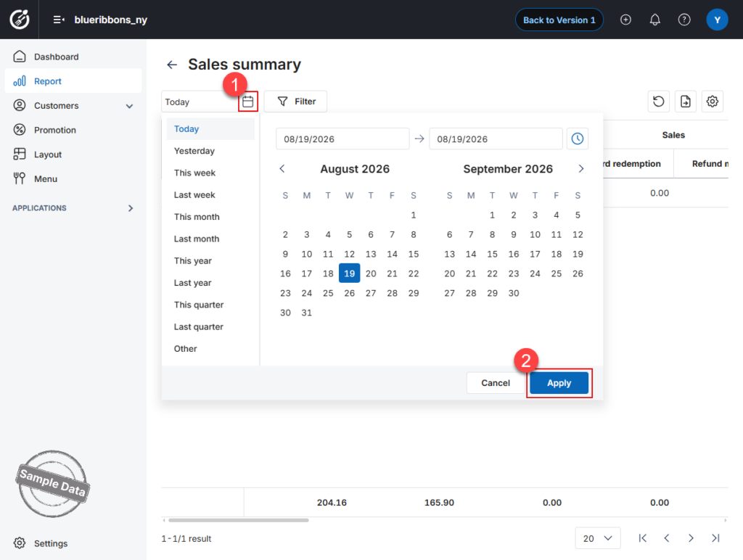Expand the Customers submenu
The image size is (743, 560).
coord(129,106)
